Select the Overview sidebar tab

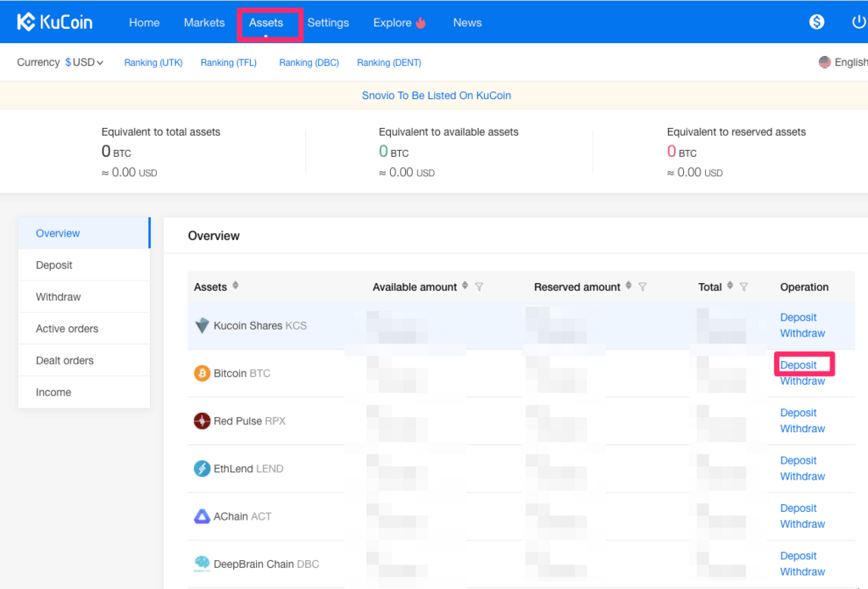(x=84, y=233)
